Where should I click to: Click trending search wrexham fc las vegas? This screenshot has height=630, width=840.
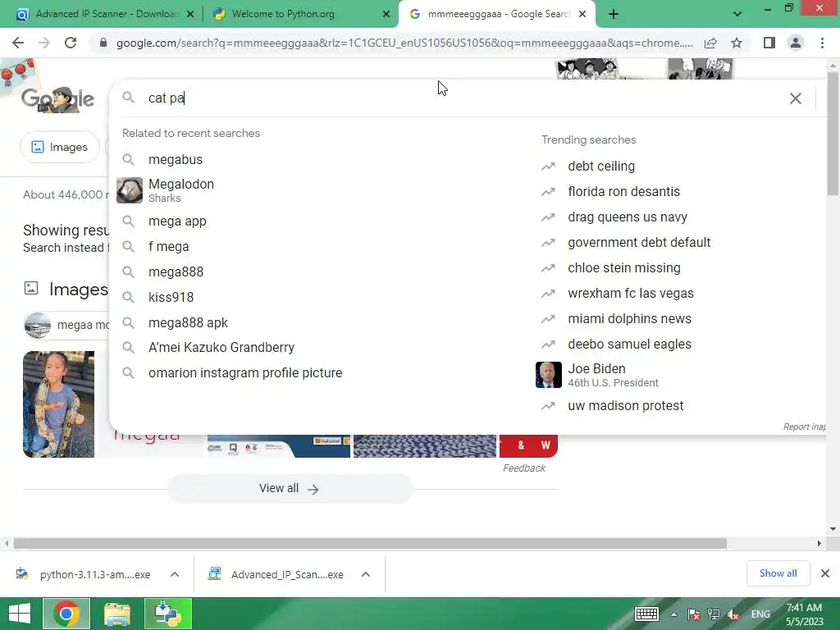tap(631, 293)
